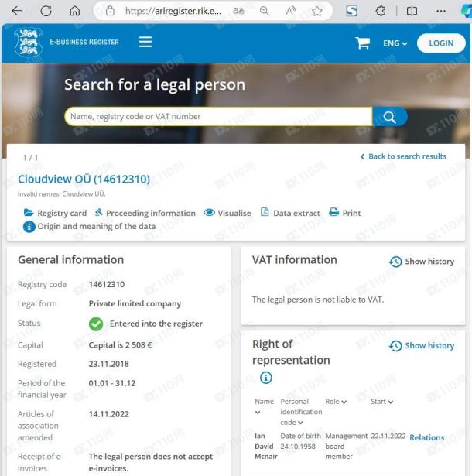This screenshot has height=476, width=472.
Task: Click the articles amended date 14.11.2022
Action: (x=108, y=414)
